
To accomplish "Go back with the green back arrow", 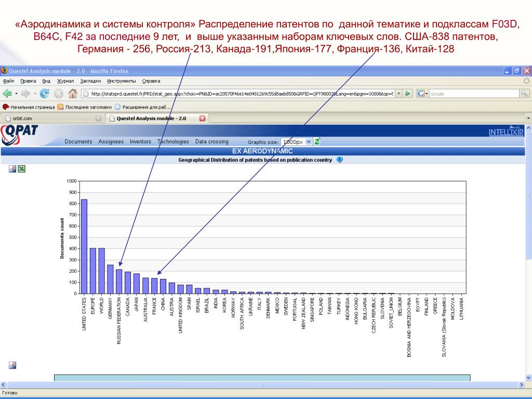I will point(7,94).
